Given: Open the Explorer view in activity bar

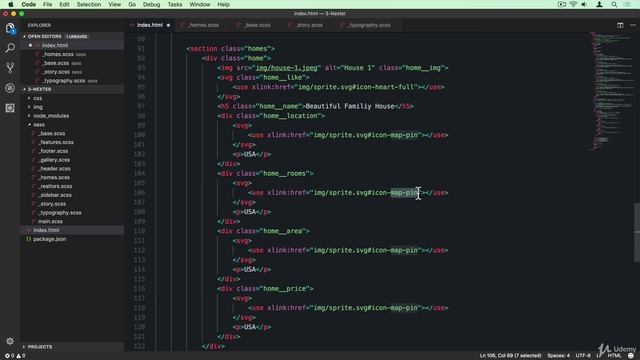Looking at the screenshot, I should click(x=10, y=29).
